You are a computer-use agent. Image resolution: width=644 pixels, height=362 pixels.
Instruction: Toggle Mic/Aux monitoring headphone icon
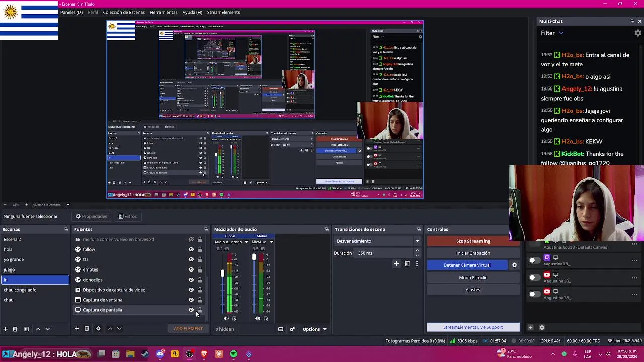(x=266, y=318)
